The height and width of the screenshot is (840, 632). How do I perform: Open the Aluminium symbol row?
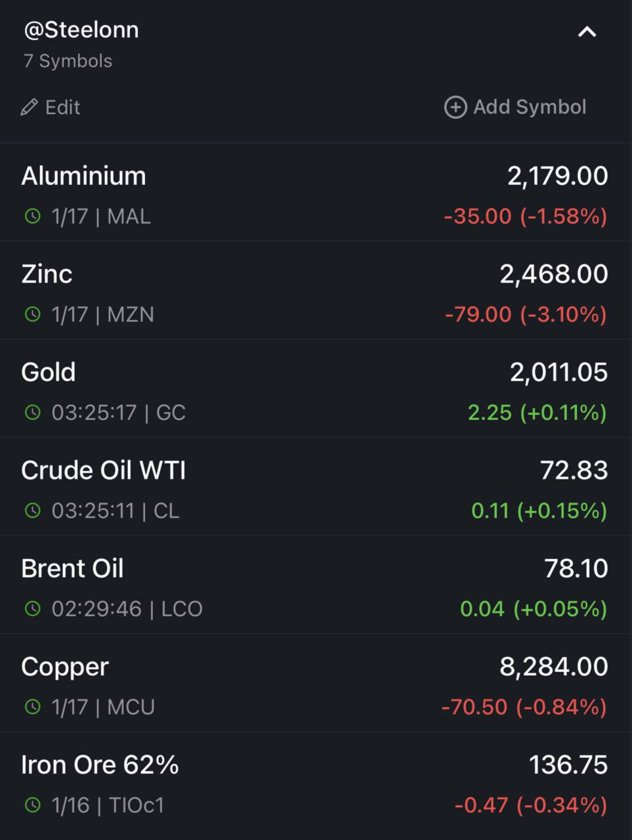tap(316, 192)
